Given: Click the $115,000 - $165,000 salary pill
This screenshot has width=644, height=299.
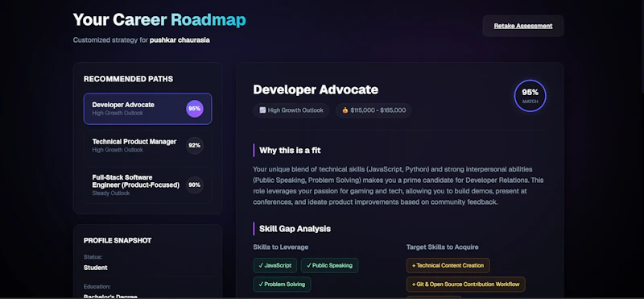Looking at the screenshot, I should [x=374, y=110].
